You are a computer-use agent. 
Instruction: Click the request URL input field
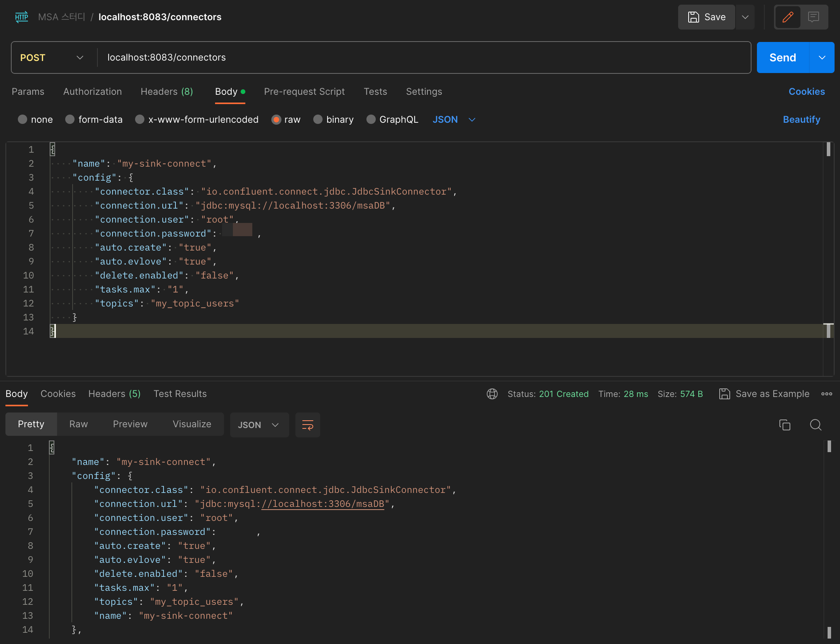[423, 57]
